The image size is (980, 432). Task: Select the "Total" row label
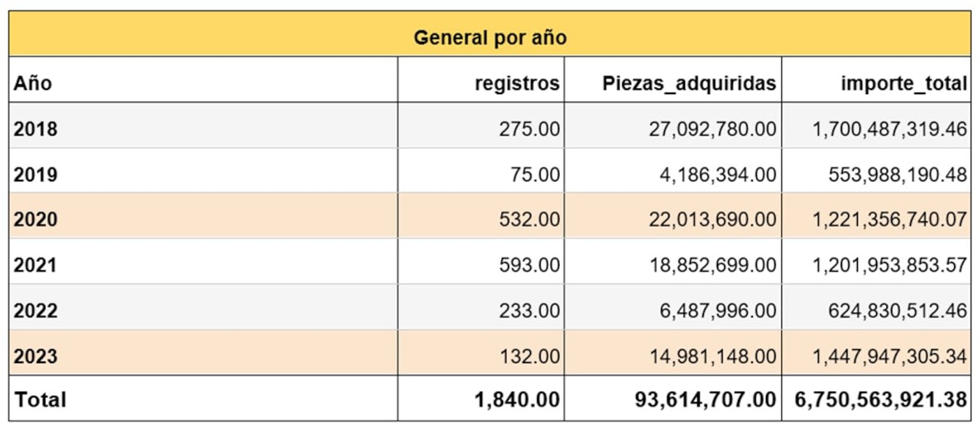point(40,399)
